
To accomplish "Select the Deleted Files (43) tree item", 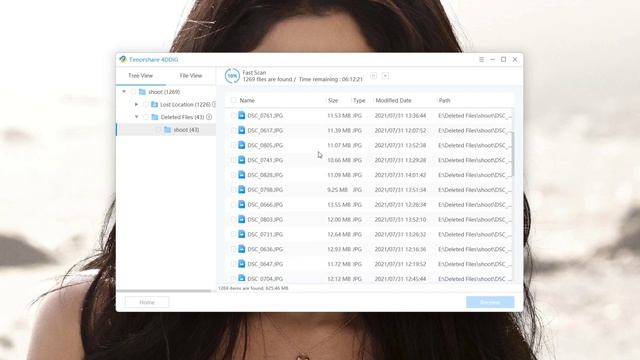I will point(182,117).
